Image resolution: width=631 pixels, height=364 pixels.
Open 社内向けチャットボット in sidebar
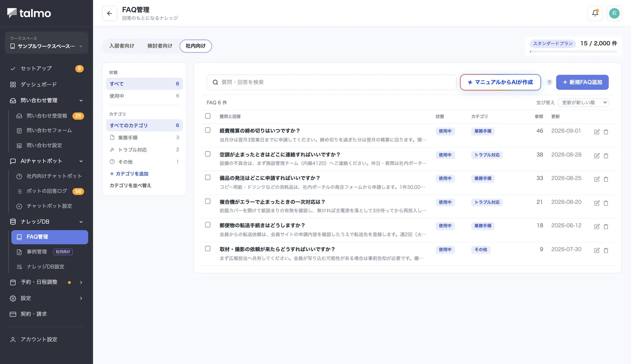(x=49, y=176)
